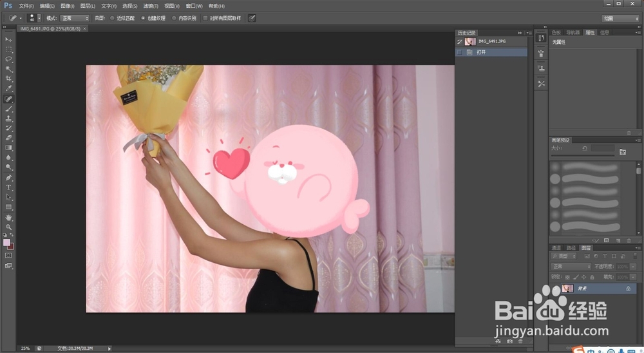
Task: Open layer blend mode 正常 dropdown
Action: (571, 267)
